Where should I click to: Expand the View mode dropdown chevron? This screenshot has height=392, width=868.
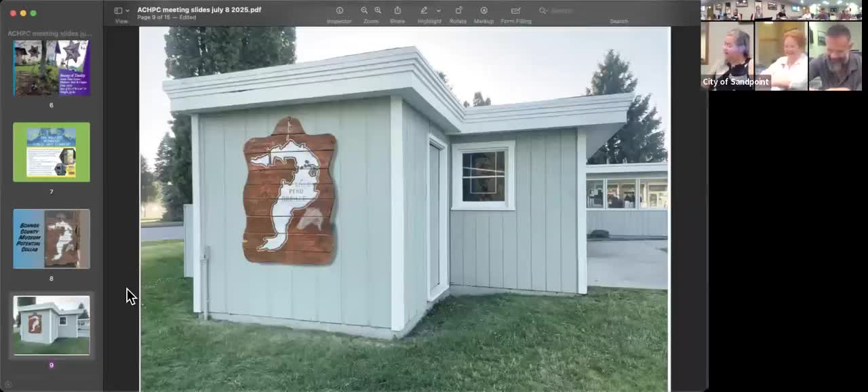(127, 11)
